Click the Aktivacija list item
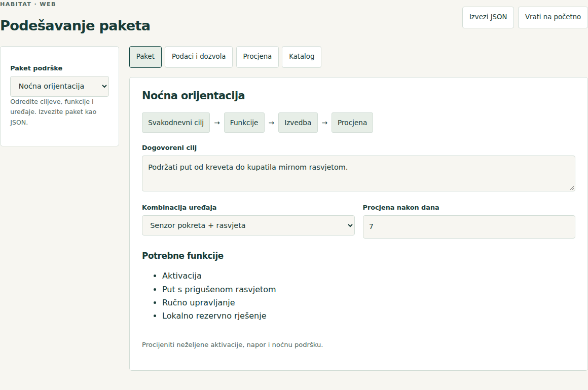Screen dimensions: 588x390 182,276
